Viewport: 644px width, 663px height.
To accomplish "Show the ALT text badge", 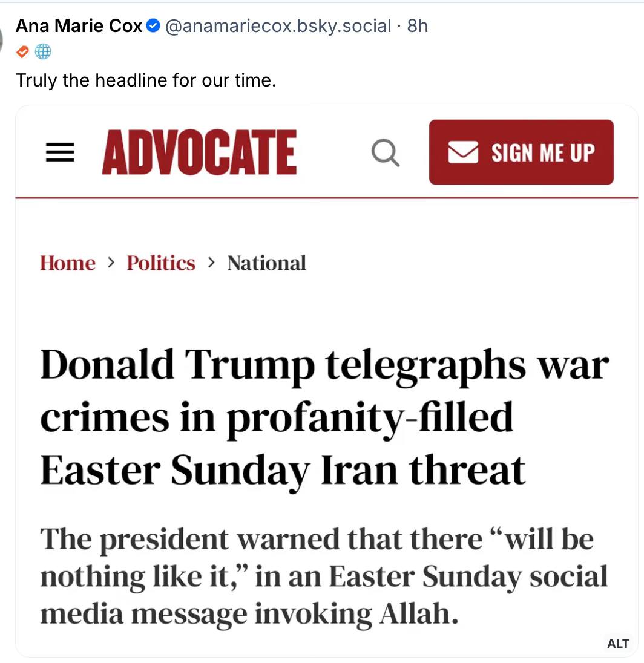I will (x=618, y=644).
